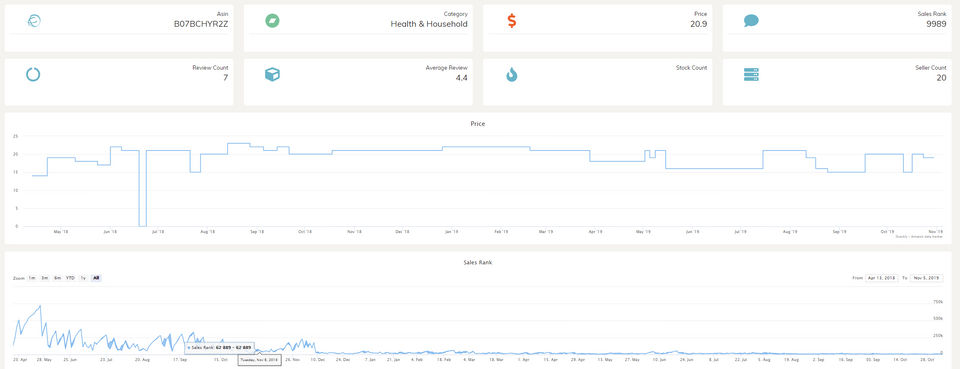Click the May '18 label on Price axis
The height and width of the screenshot is (369, 960).
(x=61, y=232)
